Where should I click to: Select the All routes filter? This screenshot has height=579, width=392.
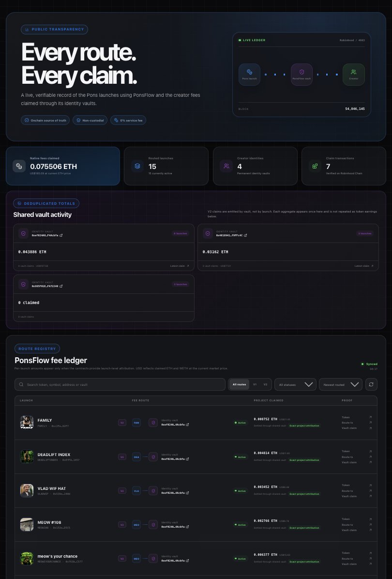pyautogui.click(x=239, y=384)
